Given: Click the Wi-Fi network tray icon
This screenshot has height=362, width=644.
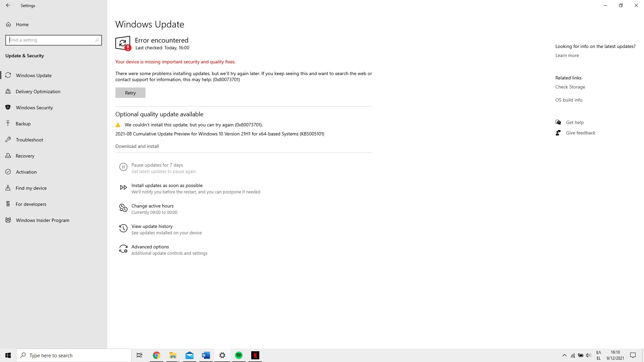Looking at the screenshot, I should 573,355.
